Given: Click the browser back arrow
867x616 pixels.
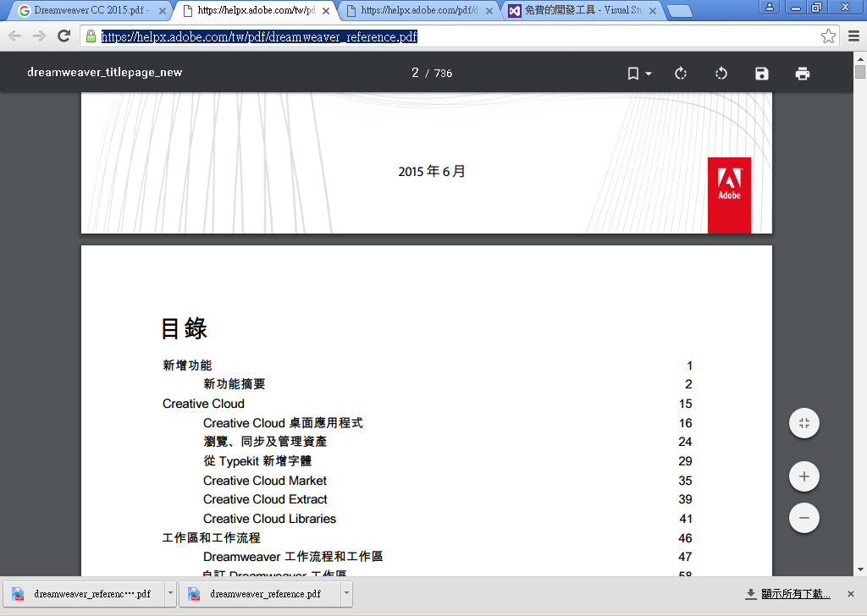Looking at the screenshot, I should point(15,36).
